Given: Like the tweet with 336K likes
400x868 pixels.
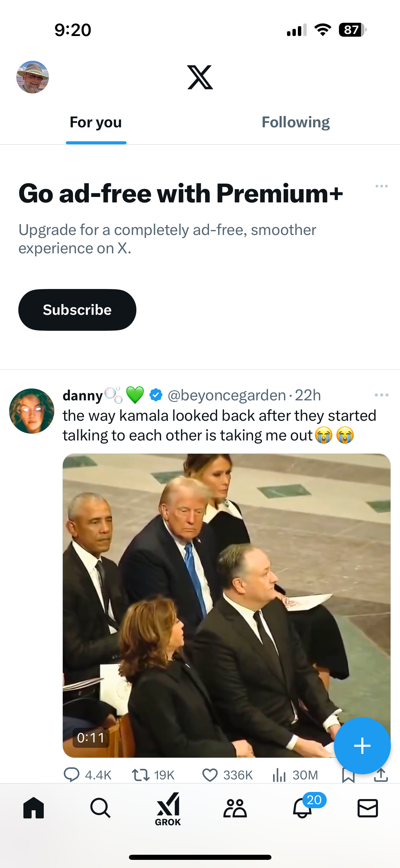Looking at the screenshot, I should coord(210,775).
